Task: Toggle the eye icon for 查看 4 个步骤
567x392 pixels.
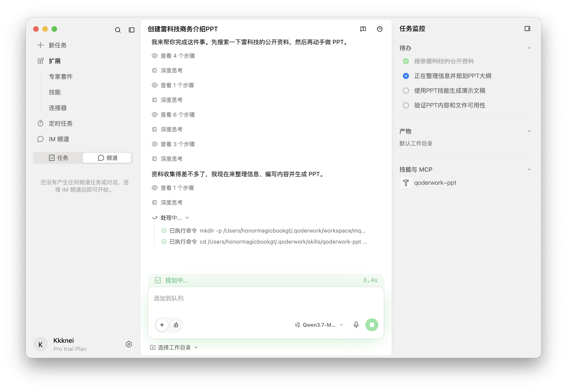Action: coord(155,56)
